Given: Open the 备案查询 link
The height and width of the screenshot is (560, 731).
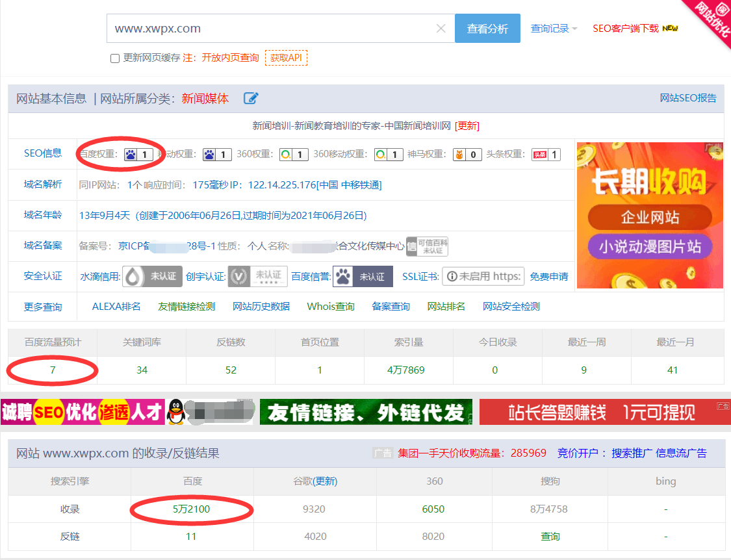Looking at the screenshot, I should click(x=391, y=307).
